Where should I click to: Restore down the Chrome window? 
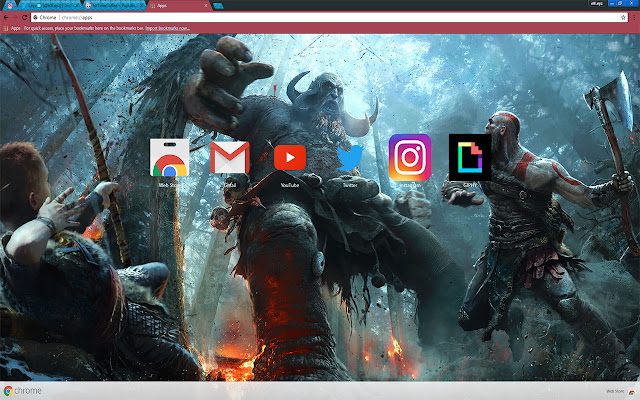(x=620, y=3)
